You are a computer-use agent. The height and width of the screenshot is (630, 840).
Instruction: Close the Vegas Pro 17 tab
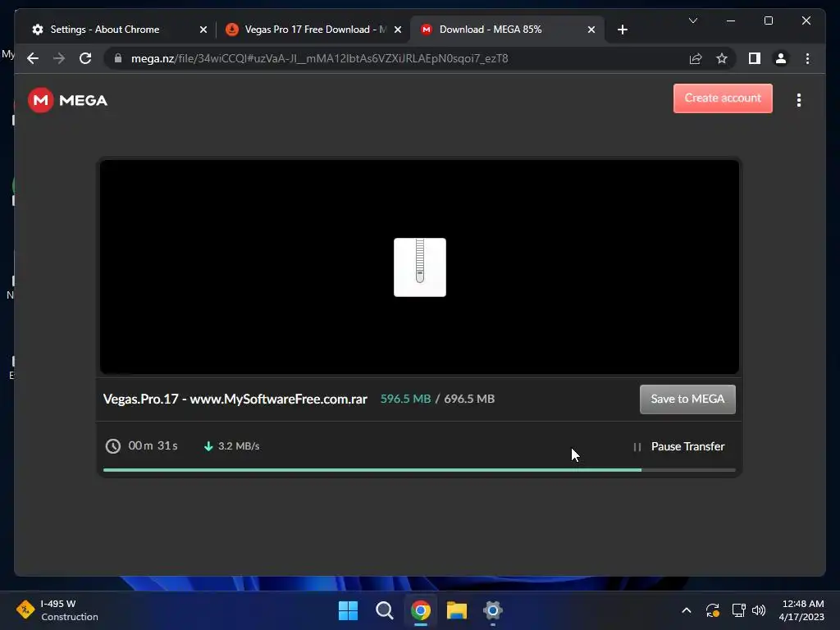point(398,30)
